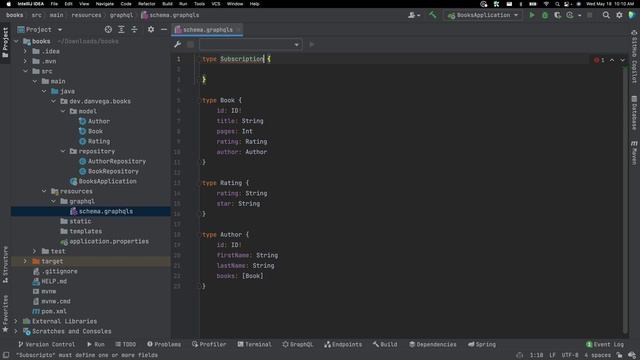Open Maven tool window on right
This screenshot has height=360, width=640.
[x=634, y=153]
